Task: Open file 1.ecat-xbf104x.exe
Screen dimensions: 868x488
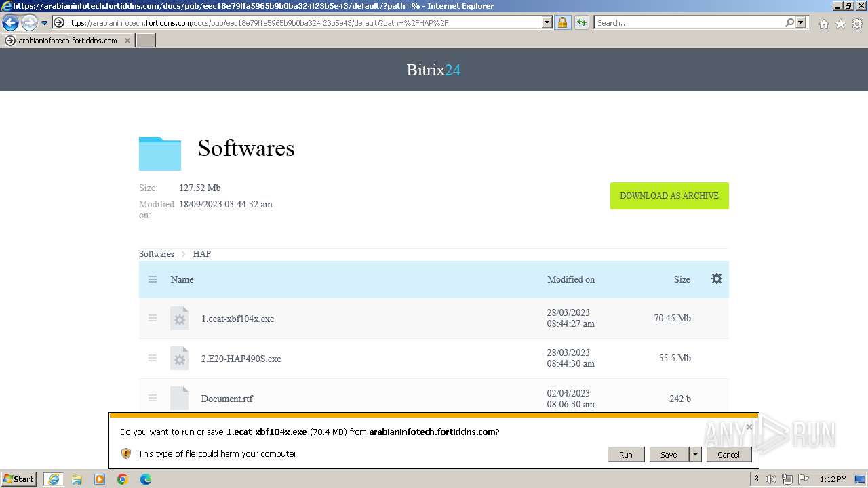Action: click(238, 319)
